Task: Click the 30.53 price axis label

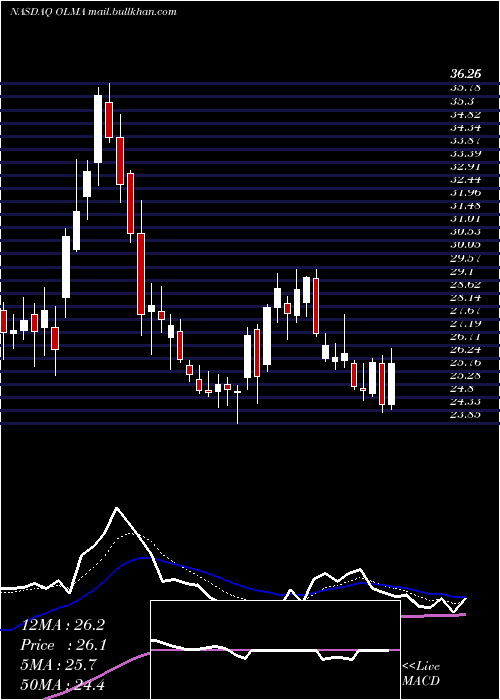Action: click(466, 232)
